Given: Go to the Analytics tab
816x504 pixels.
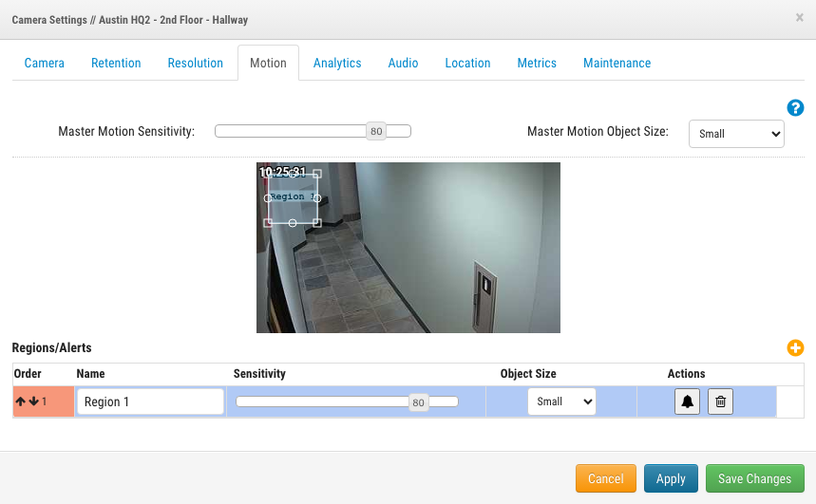Looking at the screenshot, I should tap(337, 64).
